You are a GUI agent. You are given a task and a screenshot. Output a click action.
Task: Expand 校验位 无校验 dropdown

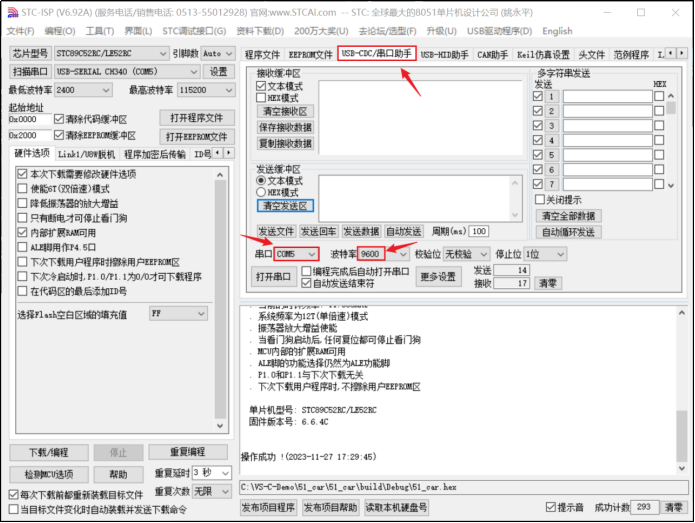(x=484, y=254)
